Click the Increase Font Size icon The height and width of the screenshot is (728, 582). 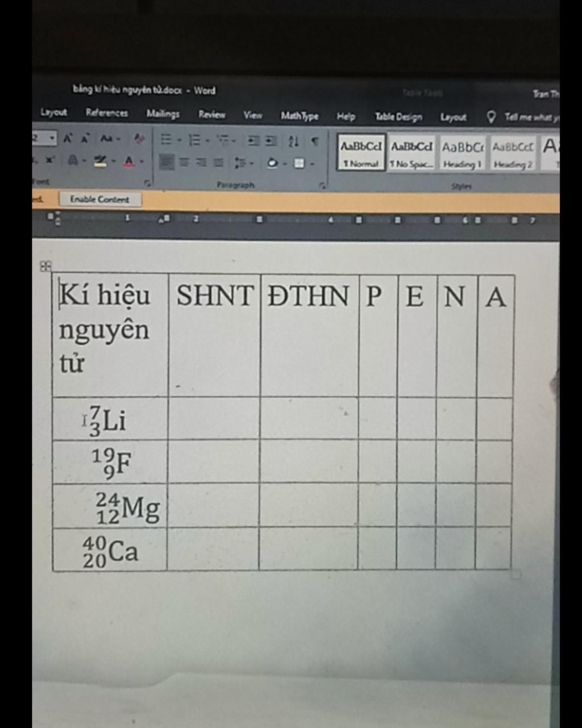coord(68,139)
